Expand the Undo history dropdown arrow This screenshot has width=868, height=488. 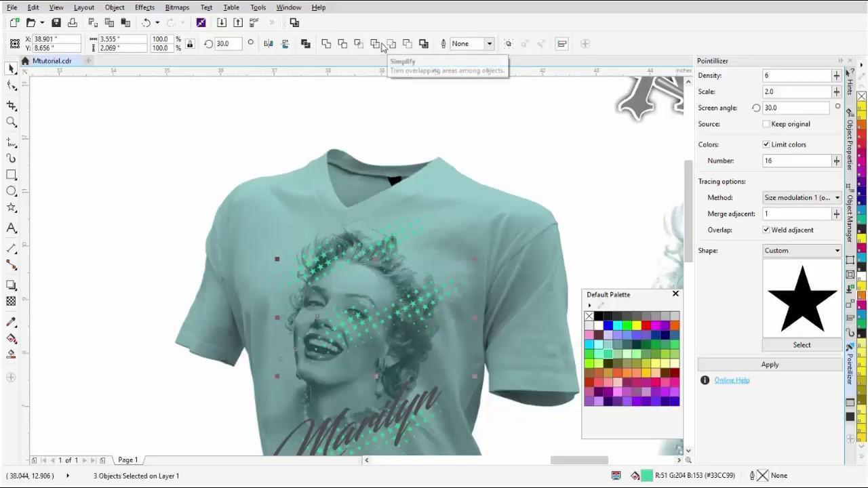click(x=157, y=23)
